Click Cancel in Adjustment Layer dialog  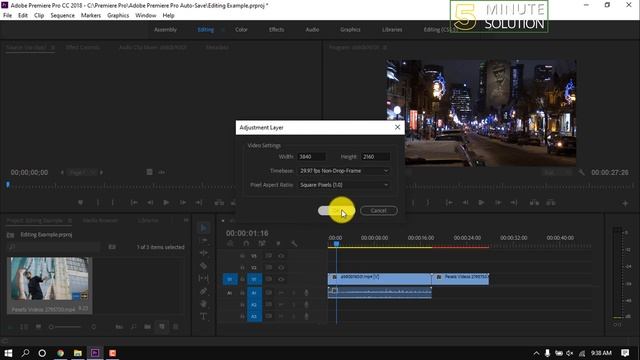click(x=378, y=211)
